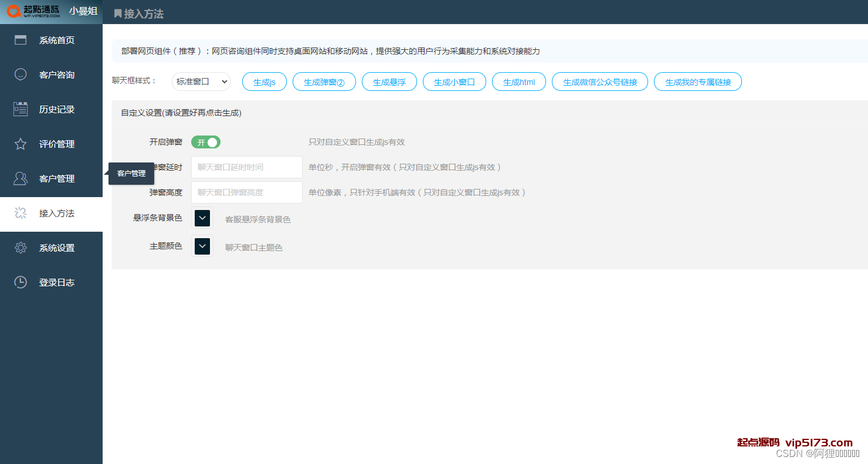Click the 客户管理 tooltip label
The height and width of the screenshot is (464, 868).
(131, 174)
